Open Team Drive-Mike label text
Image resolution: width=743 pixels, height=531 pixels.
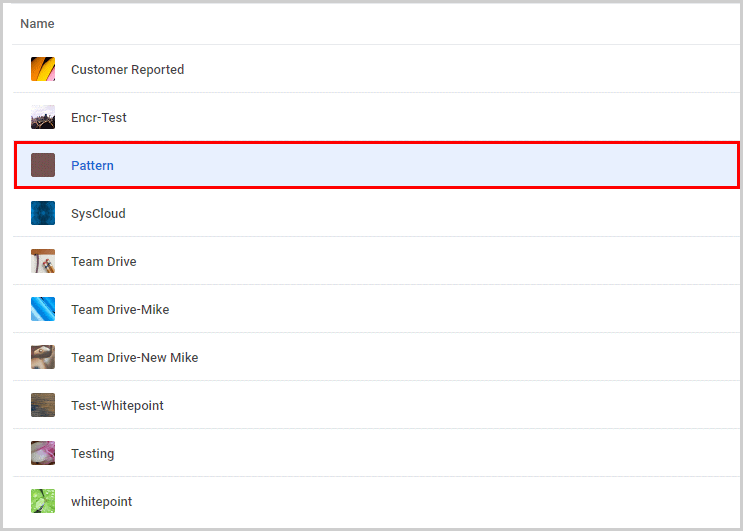point(120,310)
